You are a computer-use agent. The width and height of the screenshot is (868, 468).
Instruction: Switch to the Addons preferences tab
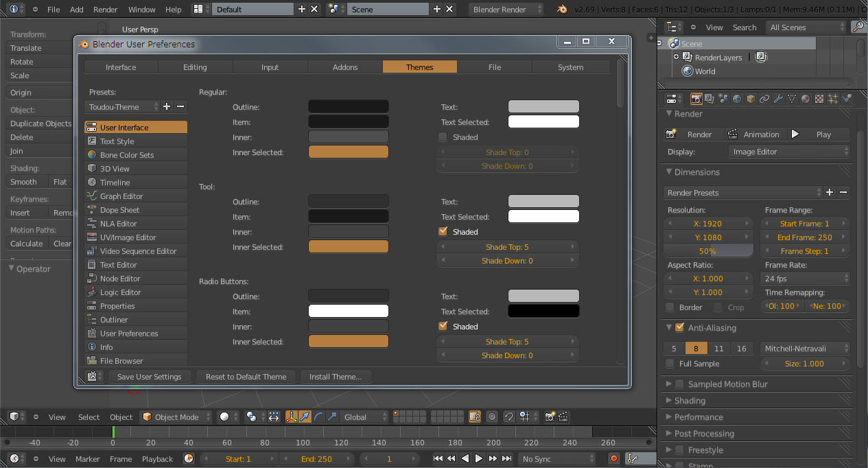(x=345, y=67)
